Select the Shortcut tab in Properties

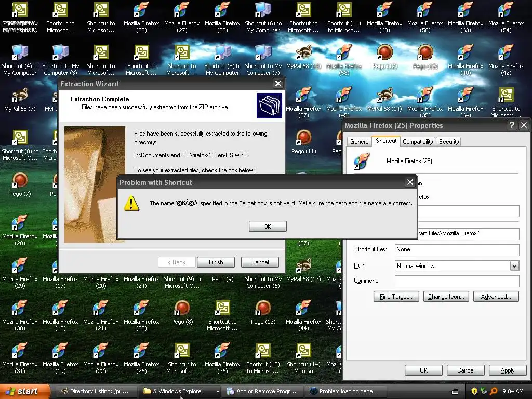386,141
